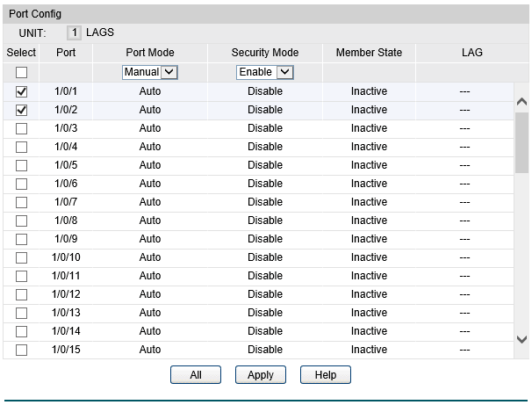
Task: Open the Enable security mode dropdown
Action: click(264, 72)
